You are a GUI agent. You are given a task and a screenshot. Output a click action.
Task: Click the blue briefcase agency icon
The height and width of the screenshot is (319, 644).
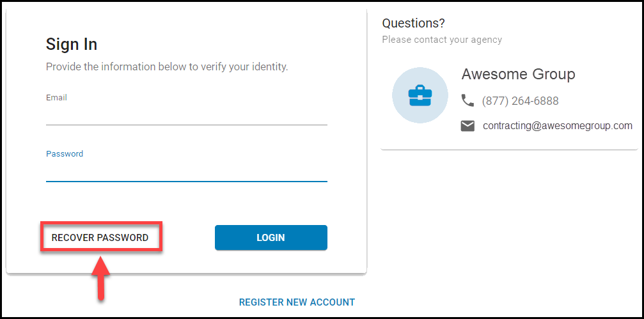[x=420, y=96]
